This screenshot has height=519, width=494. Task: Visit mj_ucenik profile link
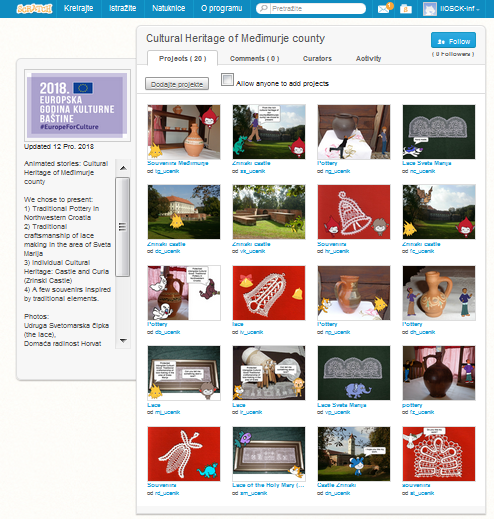tap(167, 412)
